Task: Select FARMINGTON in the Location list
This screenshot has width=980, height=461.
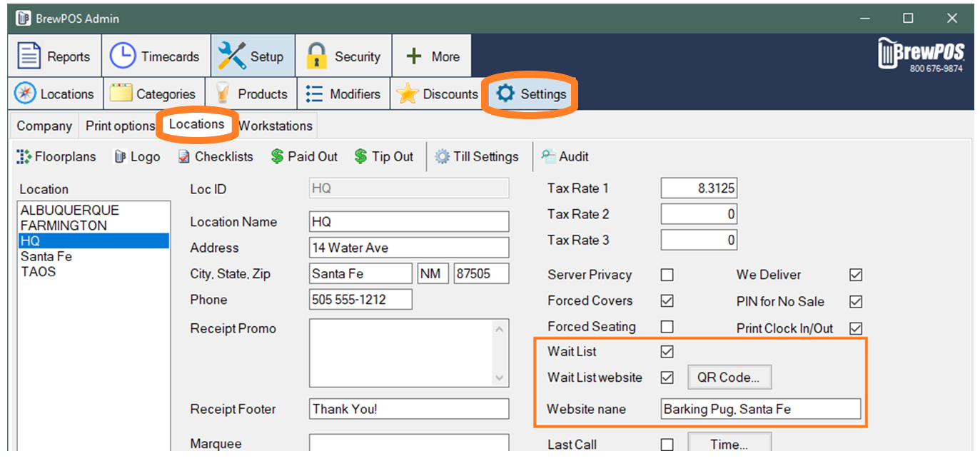Action: point(94,226)
